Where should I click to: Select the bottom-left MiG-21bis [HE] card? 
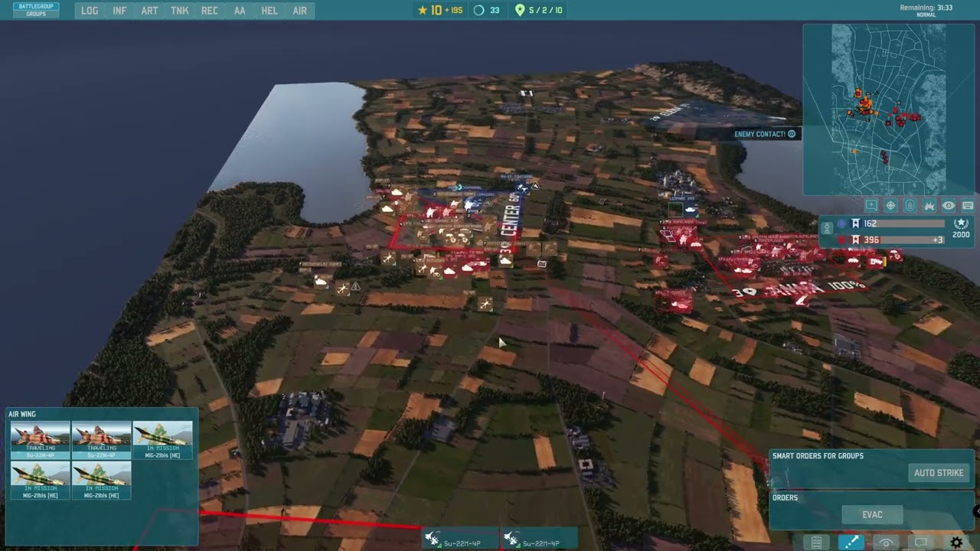pos(41,481)
